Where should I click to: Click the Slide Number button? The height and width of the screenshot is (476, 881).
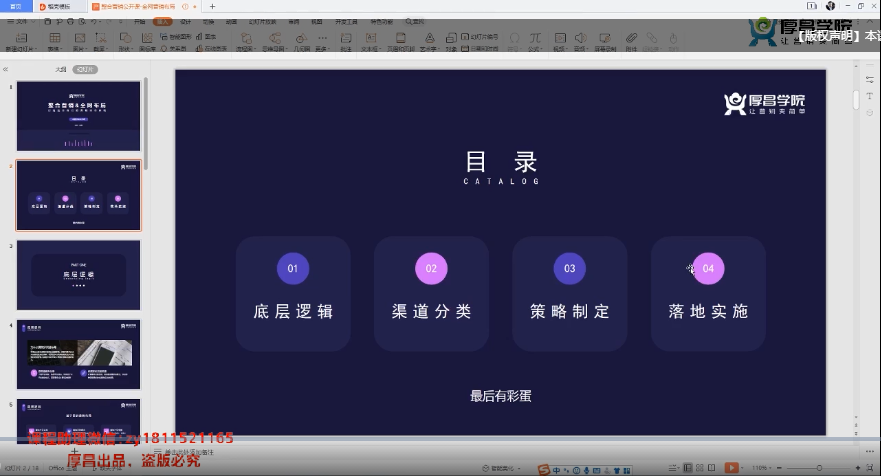pos(480,37)
